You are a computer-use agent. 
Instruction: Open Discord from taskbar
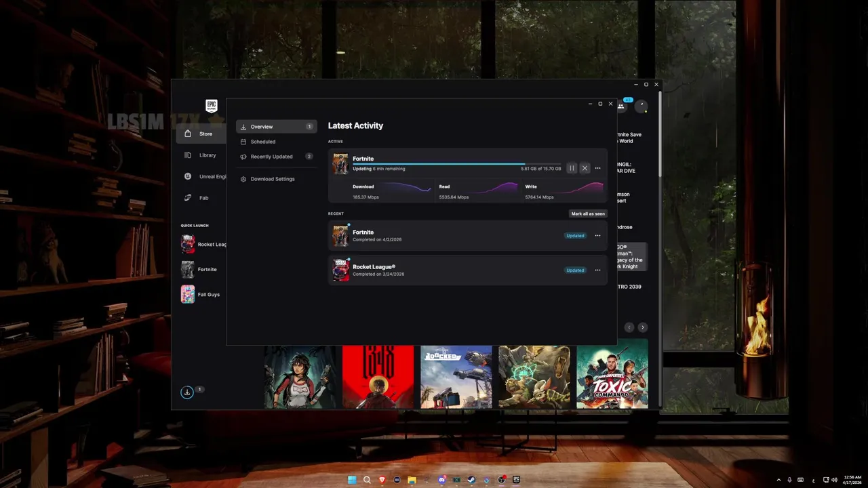[442, 480]
